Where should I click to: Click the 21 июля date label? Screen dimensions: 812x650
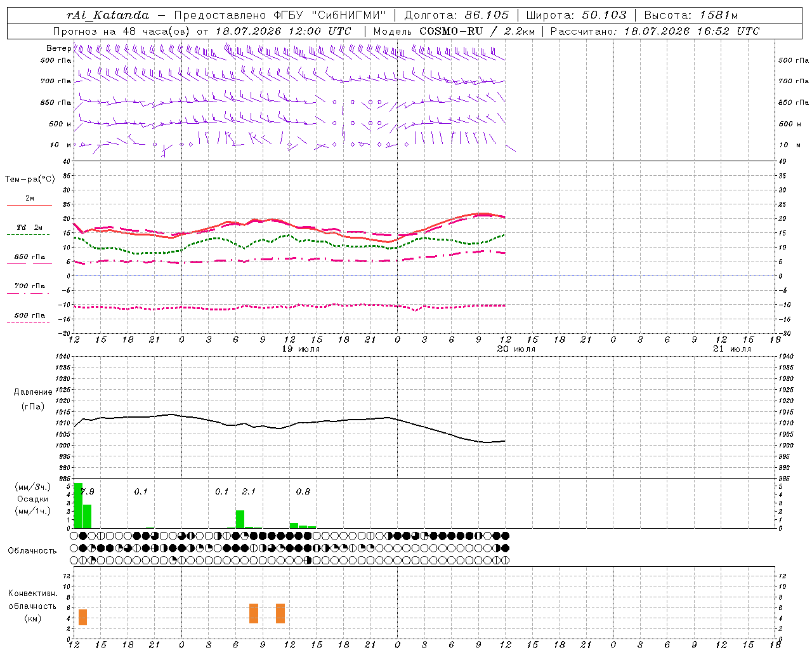click(x=731, y=349)
